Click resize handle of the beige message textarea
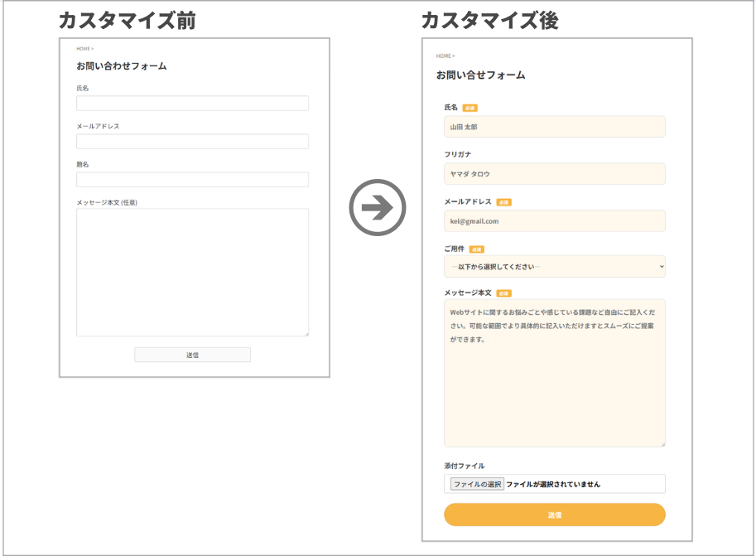 click(662, 443)
